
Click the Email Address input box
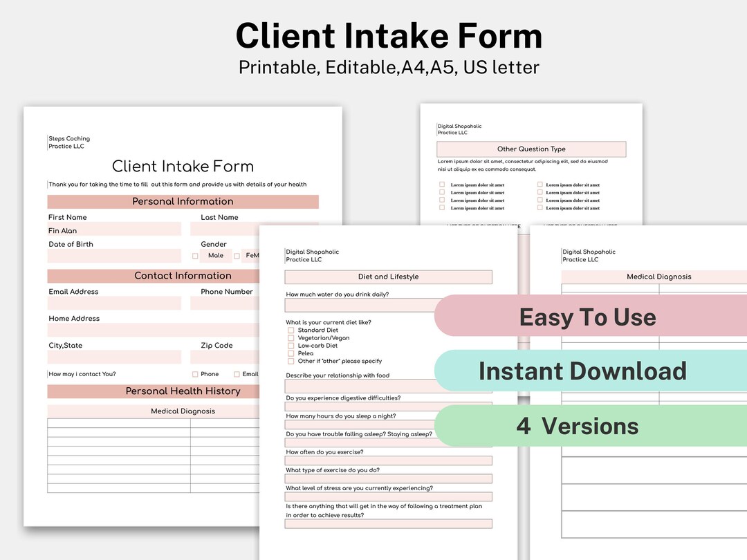pyautogui.click(x=114, y=304)
